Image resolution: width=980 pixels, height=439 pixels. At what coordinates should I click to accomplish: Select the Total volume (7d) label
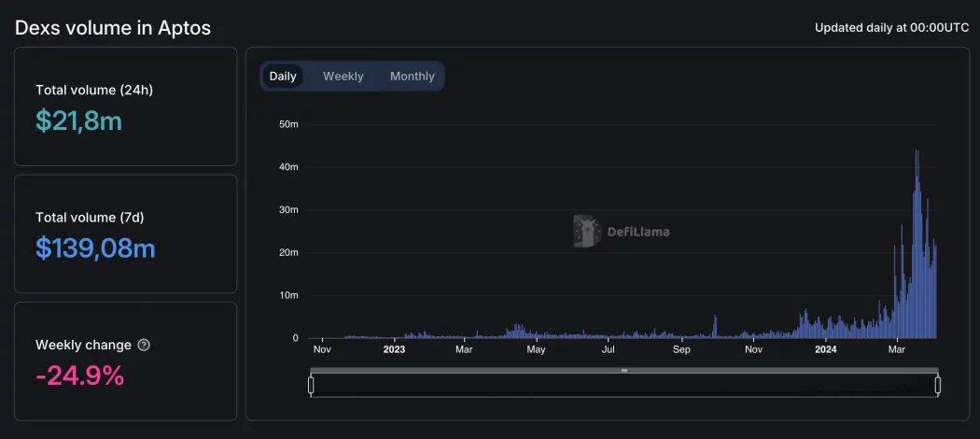coord(90,217)
